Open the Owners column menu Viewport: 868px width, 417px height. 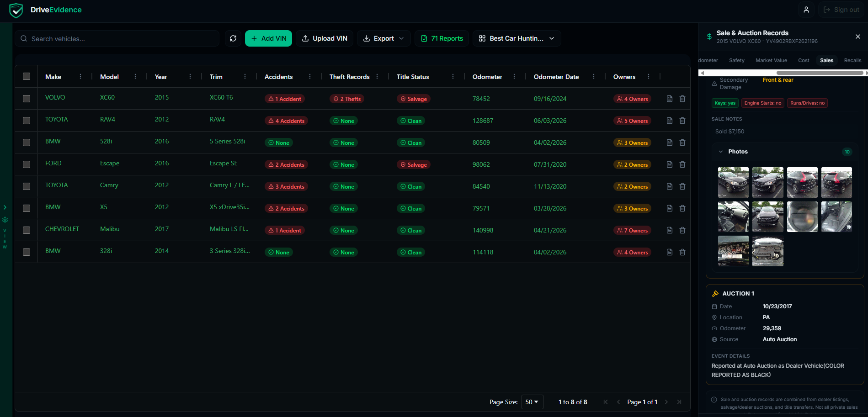(649, 77)
